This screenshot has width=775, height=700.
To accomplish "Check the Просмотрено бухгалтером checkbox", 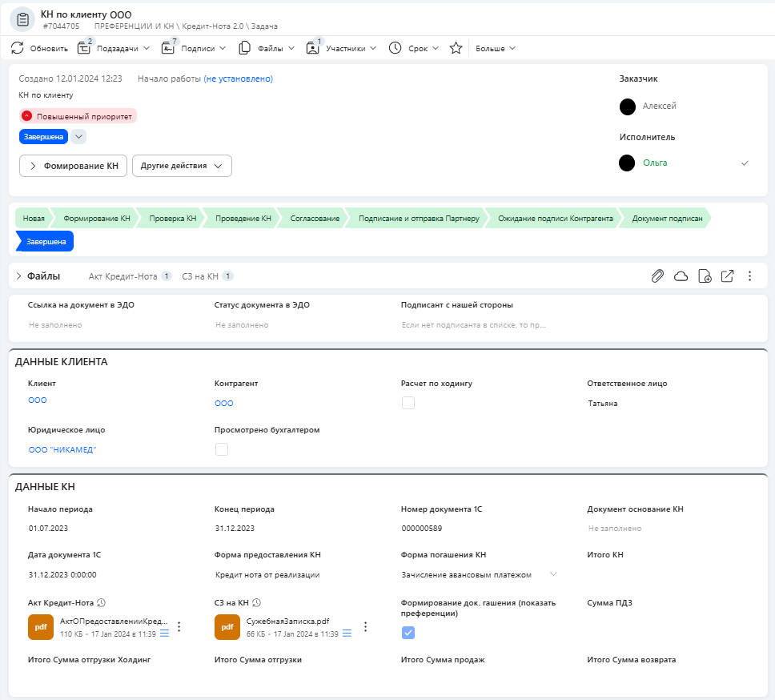I will pyautogui.click(x=222, y=449).
